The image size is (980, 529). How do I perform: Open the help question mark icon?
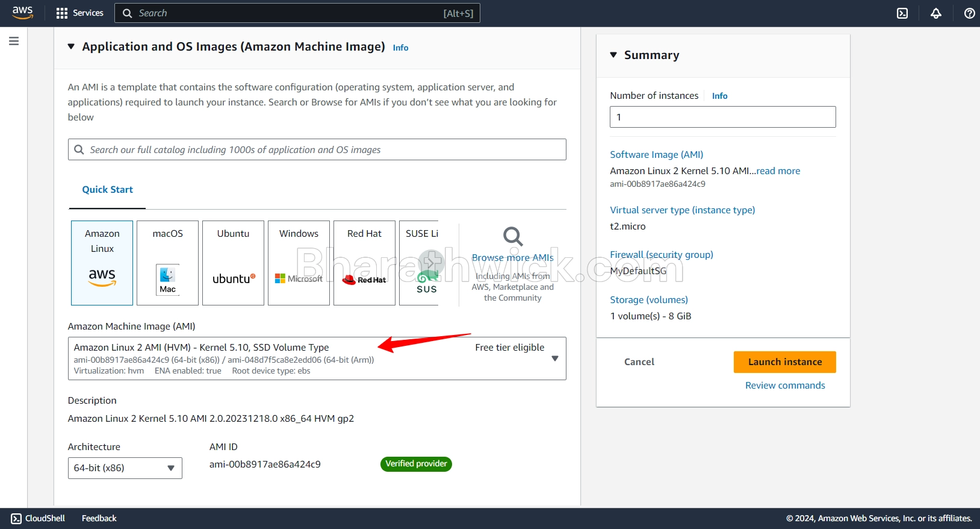tap(970, 13)
